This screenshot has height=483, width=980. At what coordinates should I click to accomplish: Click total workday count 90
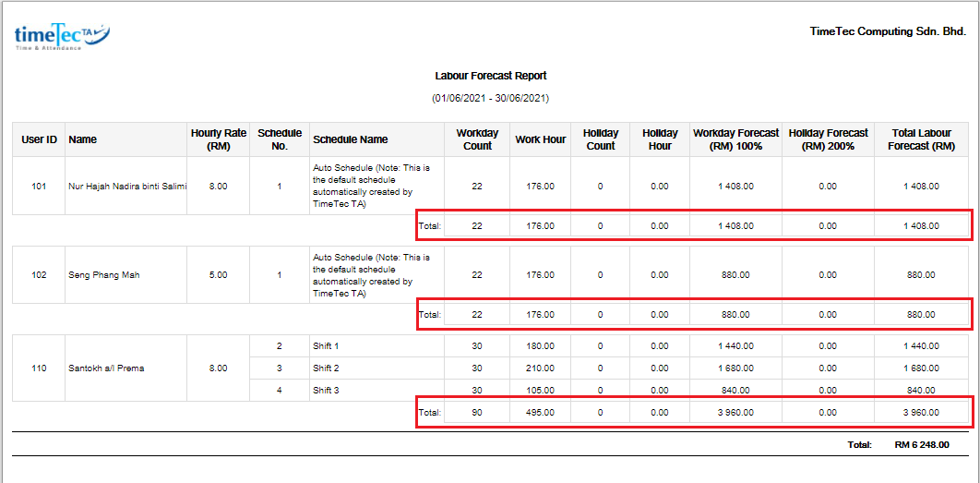477,412
